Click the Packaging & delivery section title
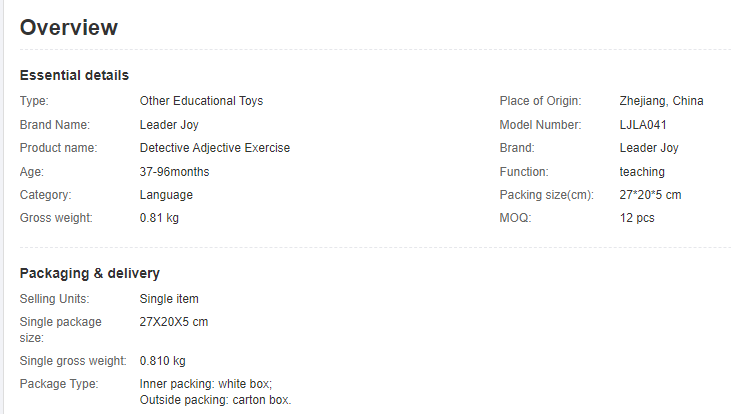This screenshot has height=414, width=731. click(90, 273)
